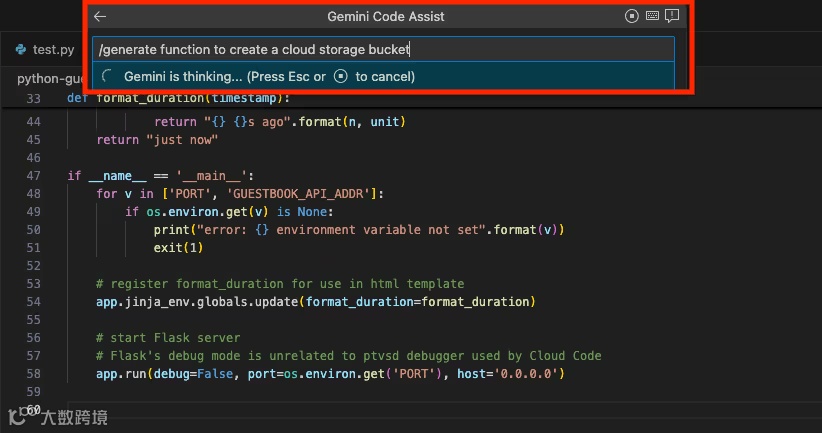Place cursor on the app.run line

[330, 373]
